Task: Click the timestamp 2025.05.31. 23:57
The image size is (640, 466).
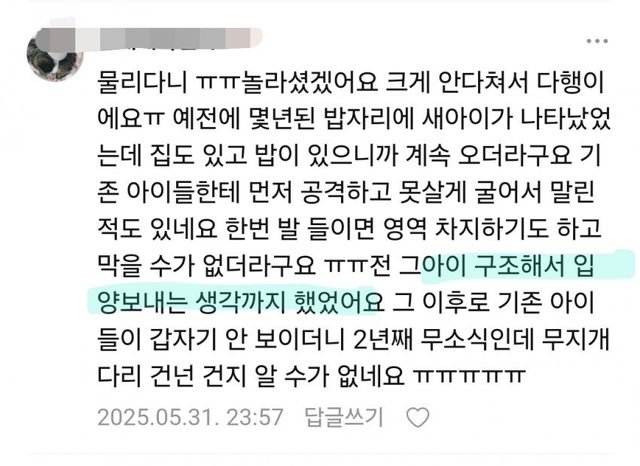Action: (x=191, y=417)
